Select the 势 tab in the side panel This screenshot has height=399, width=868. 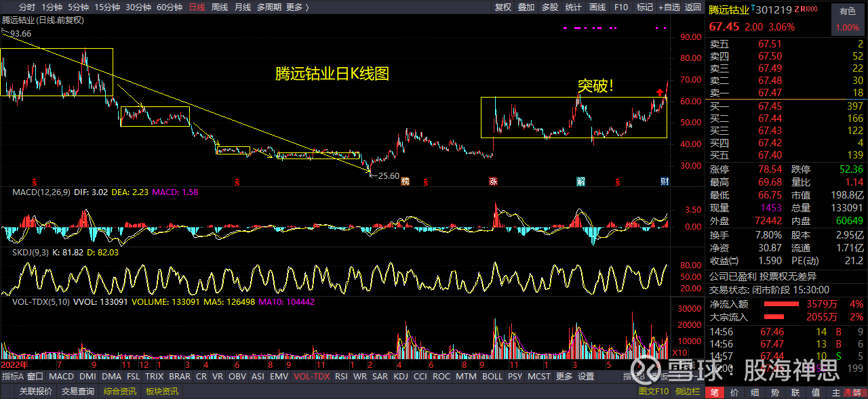tap(776, 392)
